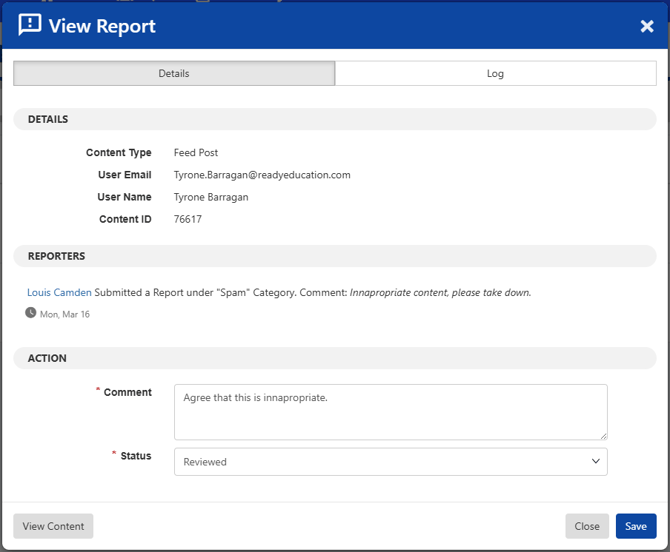Screen dimensions: 670x552
Task: Close the View Report dialog with X
Action: (646, 26)
